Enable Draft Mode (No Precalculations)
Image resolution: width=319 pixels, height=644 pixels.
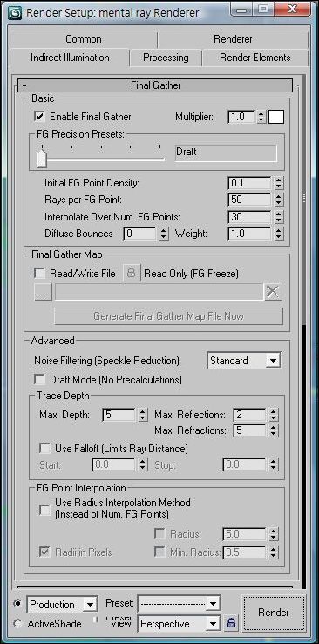(x=39, y=379)
